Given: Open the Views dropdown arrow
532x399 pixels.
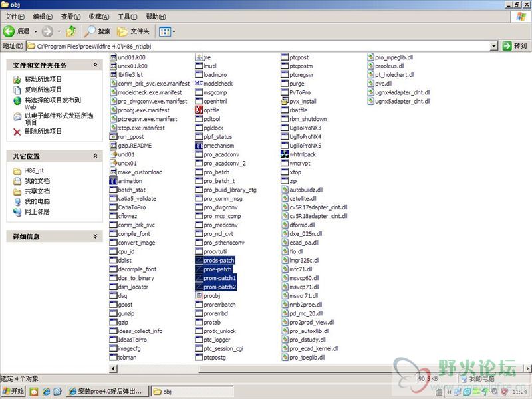Looking at the screenshot, I should [174, 31].
